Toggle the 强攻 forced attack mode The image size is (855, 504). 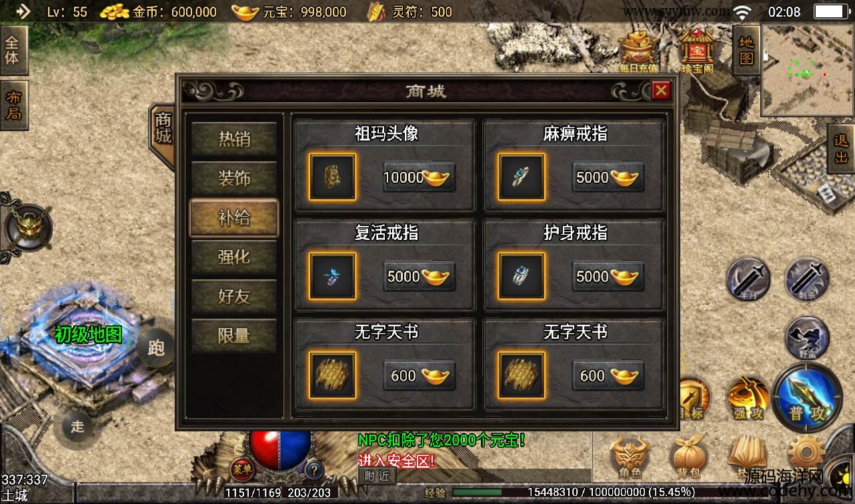click(748, 399)
